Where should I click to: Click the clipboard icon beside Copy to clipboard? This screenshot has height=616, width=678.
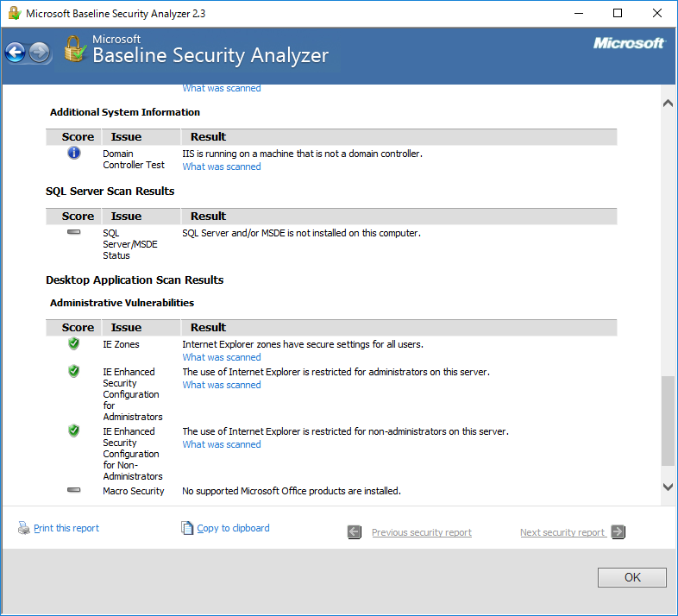(x=187, y=528)
